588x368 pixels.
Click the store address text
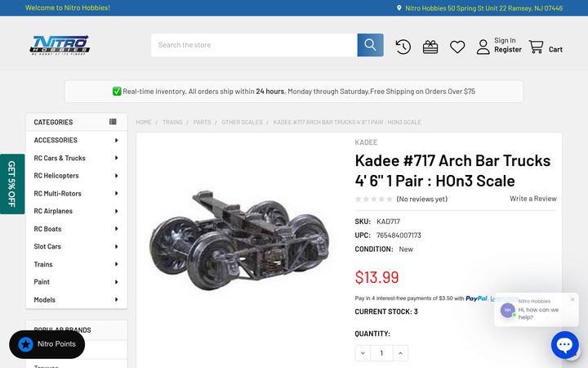483,8
